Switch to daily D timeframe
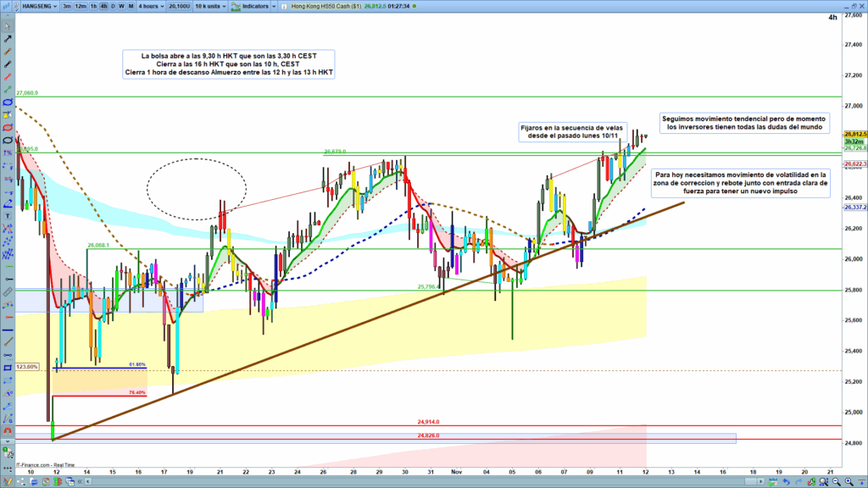The width and height of the screenshot is (868, 488). pos(114,5)
